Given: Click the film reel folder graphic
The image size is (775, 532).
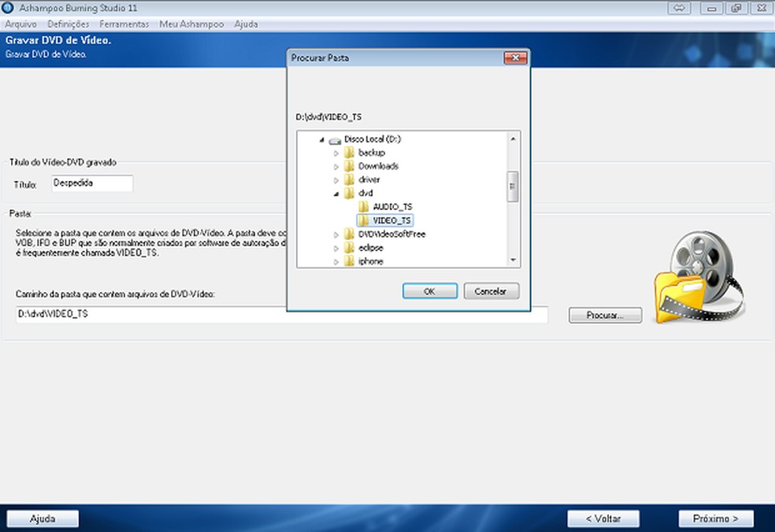Looking at the screenshot, I should pos(699,278).
